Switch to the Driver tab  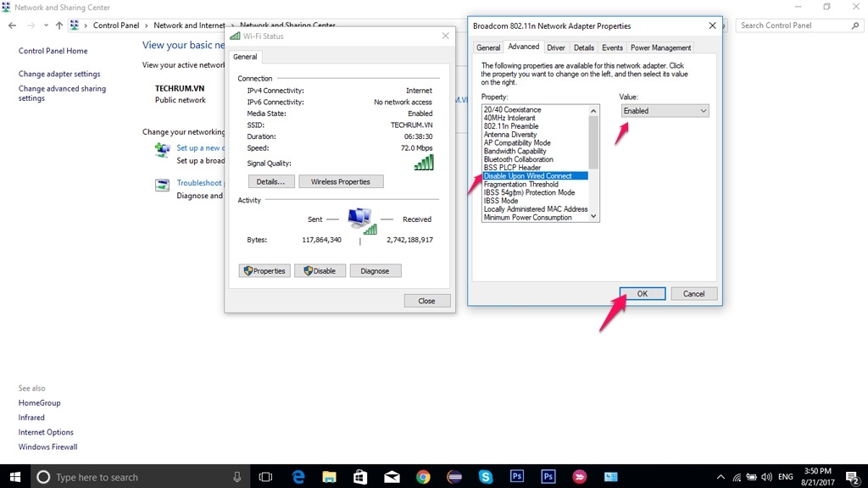pyautogui.click(x=555, y=47)
